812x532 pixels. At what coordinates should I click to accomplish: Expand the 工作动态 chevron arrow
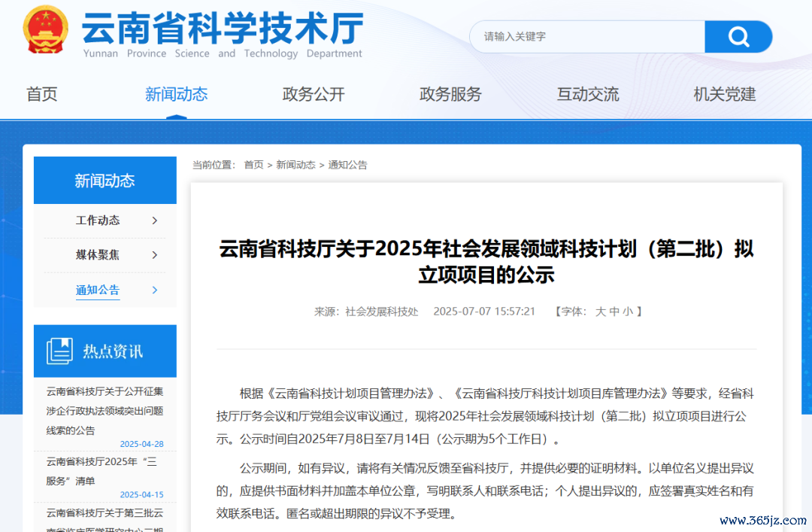(154, 220)
